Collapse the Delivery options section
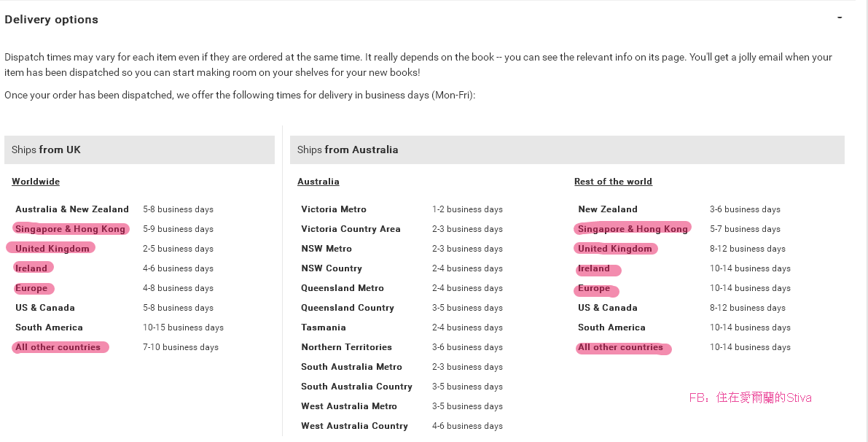The width and height of the screenshot is (868, 442). click(840, 17)
